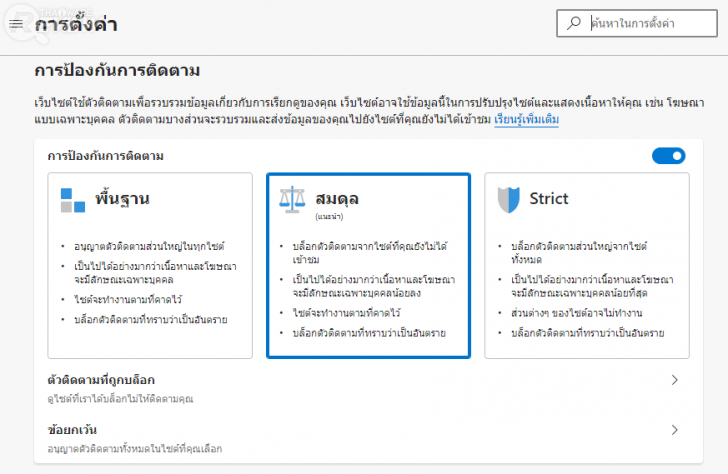This screenshot has height=474, width=728.
Task: Select the พื้นฐาน tracking level card
Action: 150,266
